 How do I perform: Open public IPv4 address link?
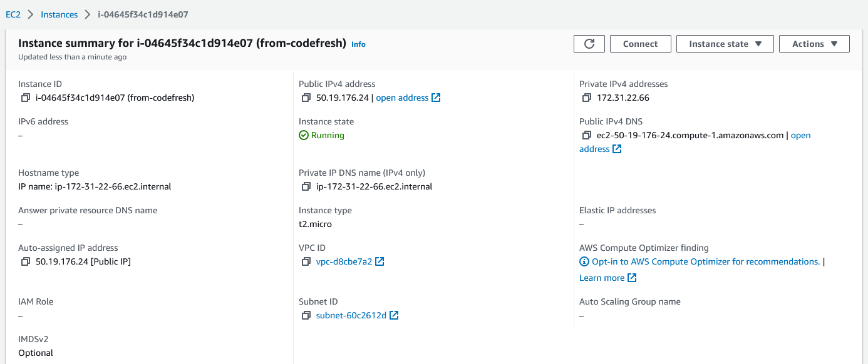click(408, 98)
